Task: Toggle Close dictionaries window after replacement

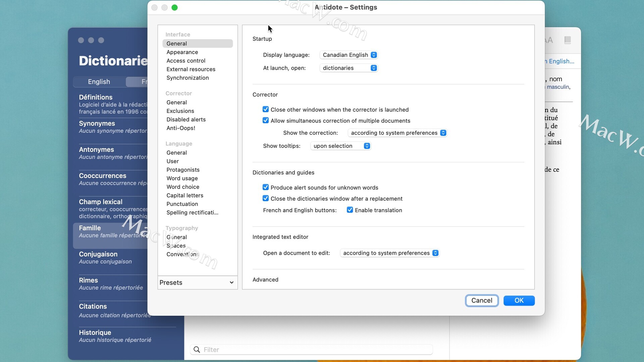Action: [265, 198]
